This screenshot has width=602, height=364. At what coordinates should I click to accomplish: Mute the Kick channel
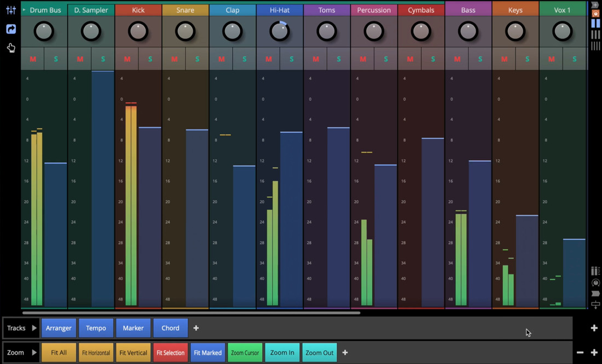tap(127, 59)
